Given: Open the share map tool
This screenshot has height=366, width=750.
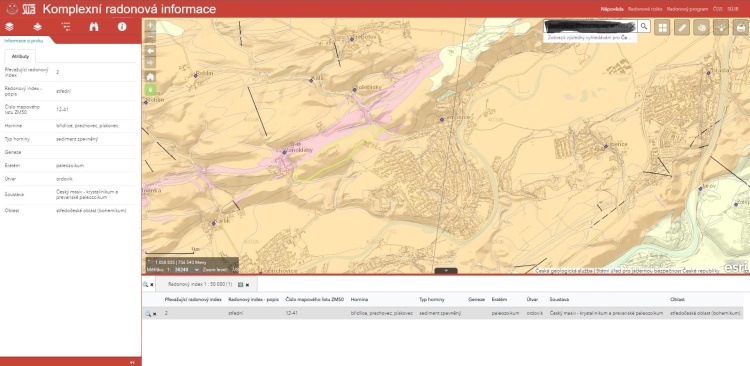Looking at the screenshot, I should tap(721, 28).
